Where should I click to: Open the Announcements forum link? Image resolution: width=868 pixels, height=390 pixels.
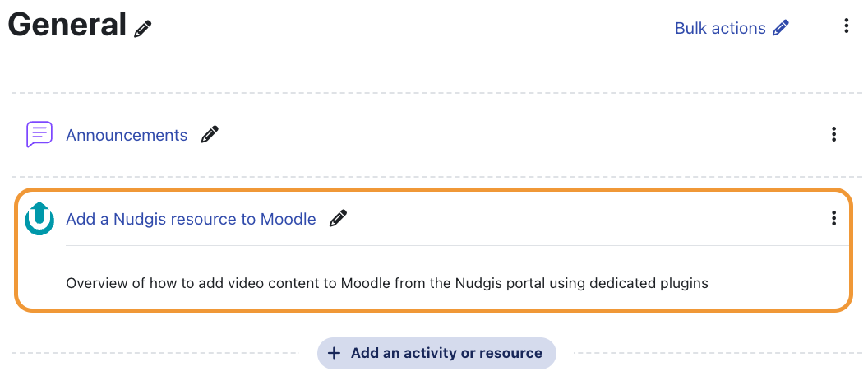coord(127,135)
